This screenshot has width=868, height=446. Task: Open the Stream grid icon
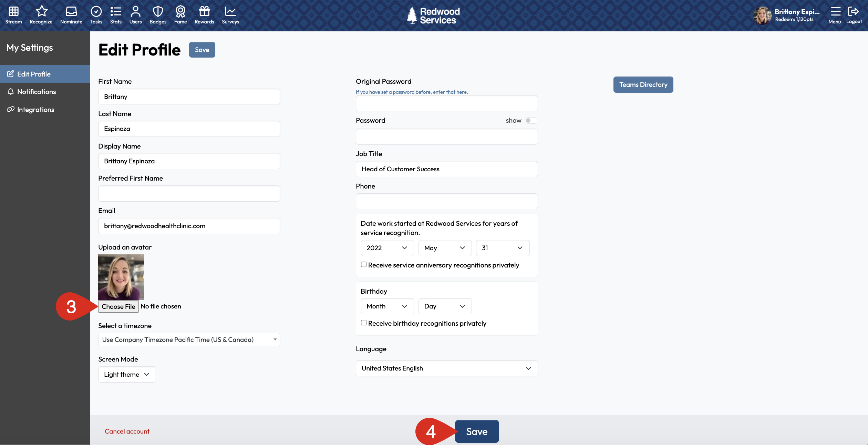[13, 15]
